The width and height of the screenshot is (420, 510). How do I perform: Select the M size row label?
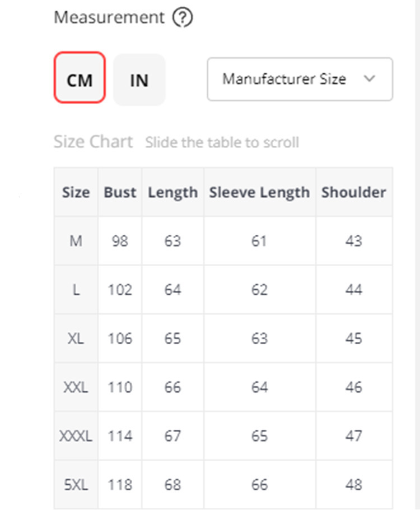(x=76, y=241)
